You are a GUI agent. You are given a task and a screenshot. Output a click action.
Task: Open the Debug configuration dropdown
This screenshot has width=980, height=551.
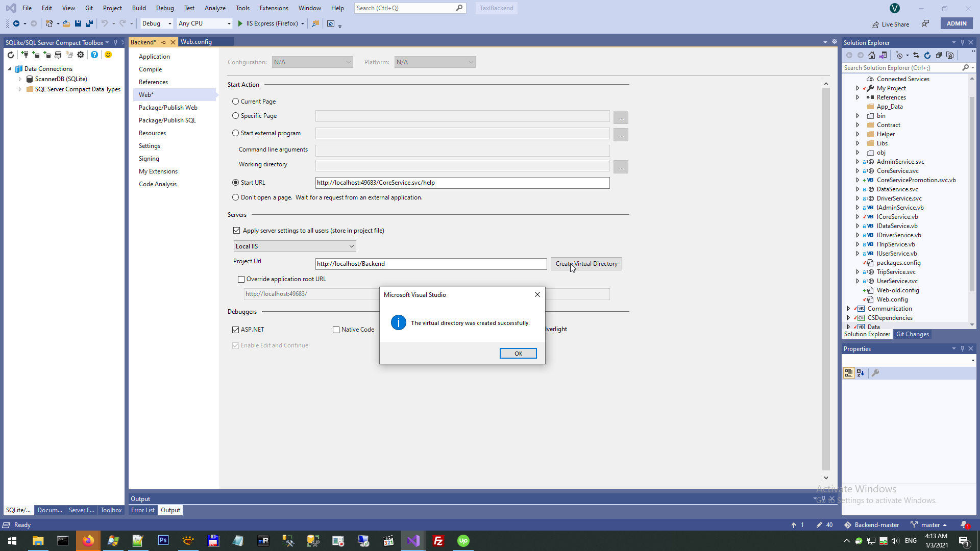156,23
